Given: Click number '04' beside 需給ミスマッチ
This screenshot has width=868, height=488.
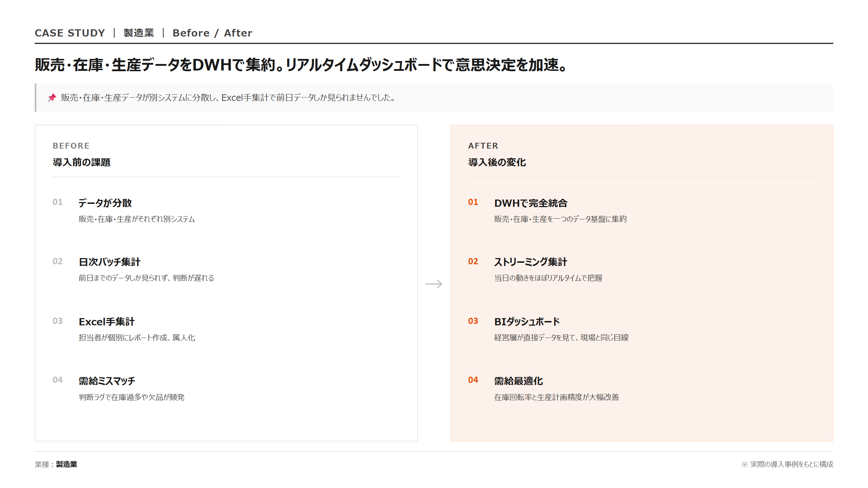Looking at the screenshot, I should click(58, 380).
